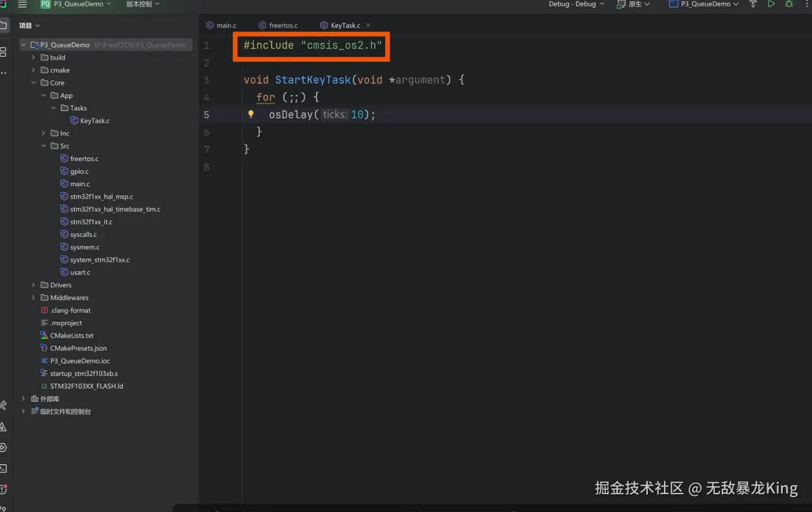Expand the build folder
Viewport: 812px width, 512px height.
(x=33, y=57)
